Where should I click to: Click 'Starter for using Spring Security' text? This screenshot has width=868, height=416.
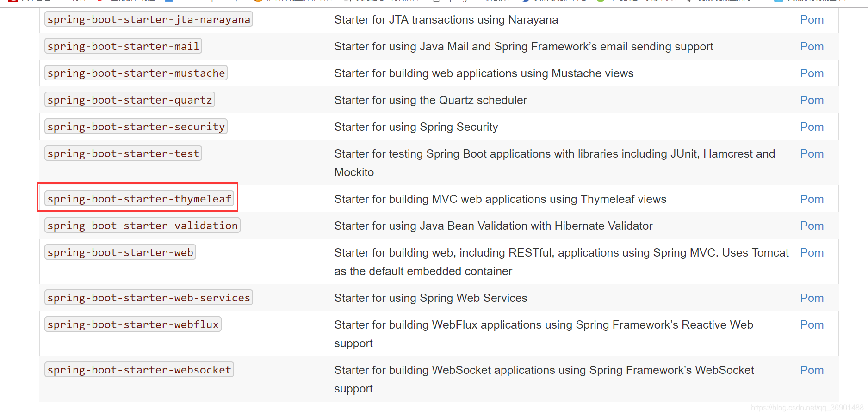[416, 127]
